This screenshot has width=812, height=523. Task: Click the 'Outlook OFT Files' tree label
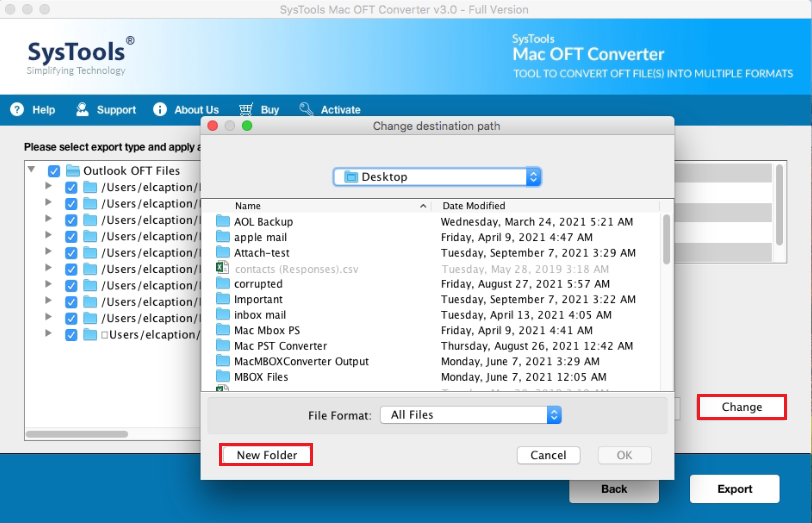tap(132, 171)
